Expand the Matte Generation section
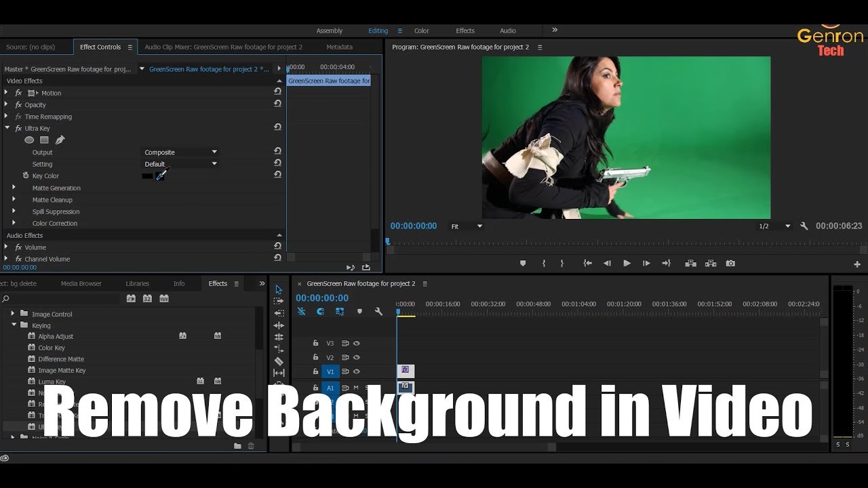Viewport: 868px width, 488px height. click(14, 187)
